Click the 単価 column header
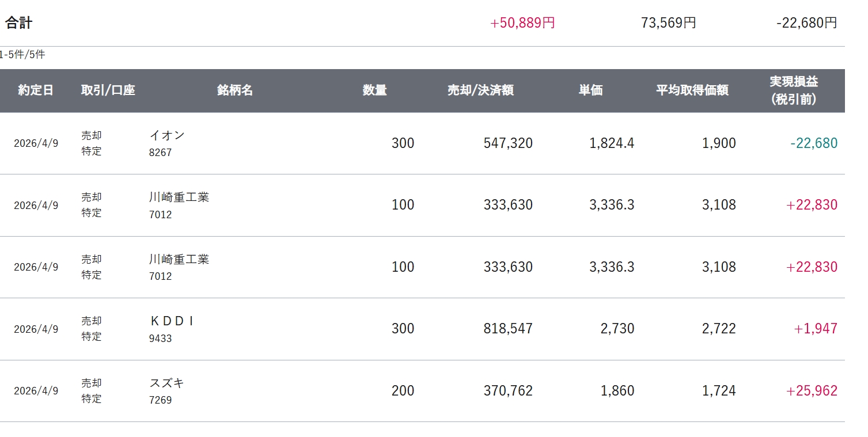Image resolution: width=868 pixels, height=437 pixels. pyautogui.click(x=590, y=90)
